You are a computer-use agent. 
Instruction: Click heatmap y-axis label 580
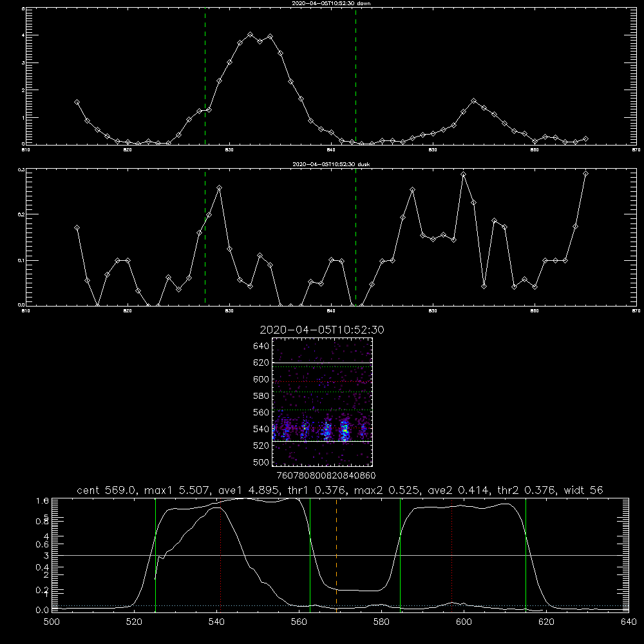[261, 396]
